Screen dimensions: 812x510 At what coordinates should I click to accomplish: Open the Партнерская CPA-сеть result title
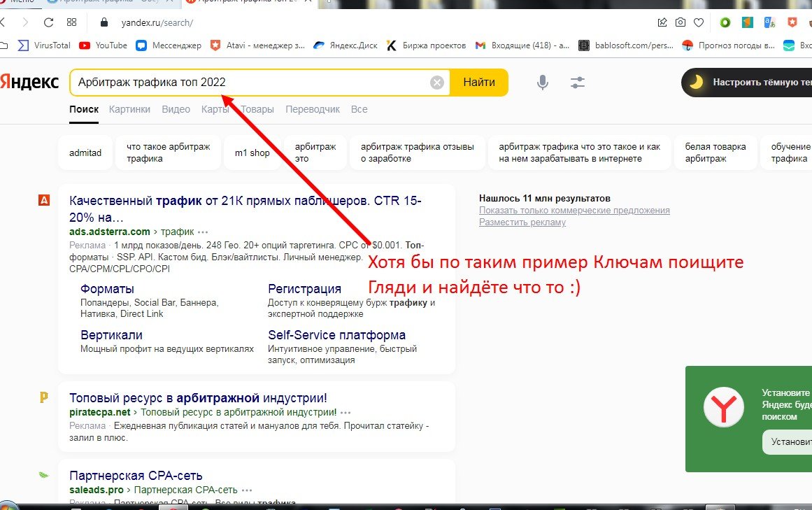136,475
